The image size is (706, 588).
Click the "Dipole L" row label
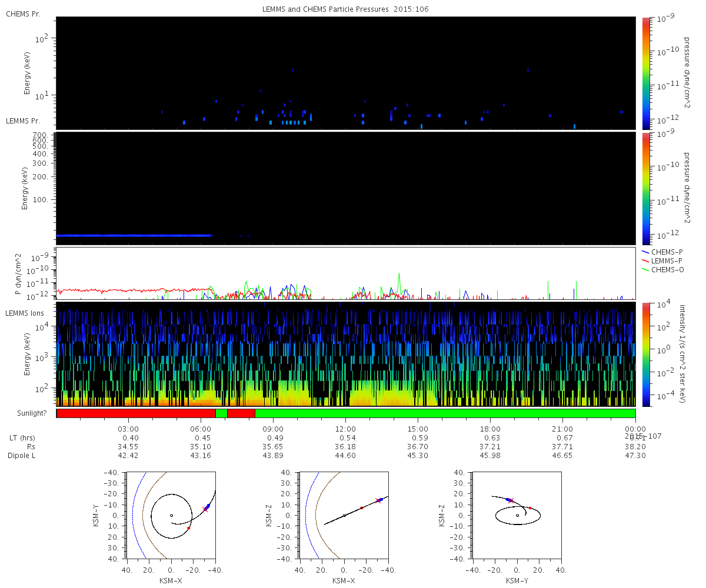pyautogui.click(x=21, y=456)
